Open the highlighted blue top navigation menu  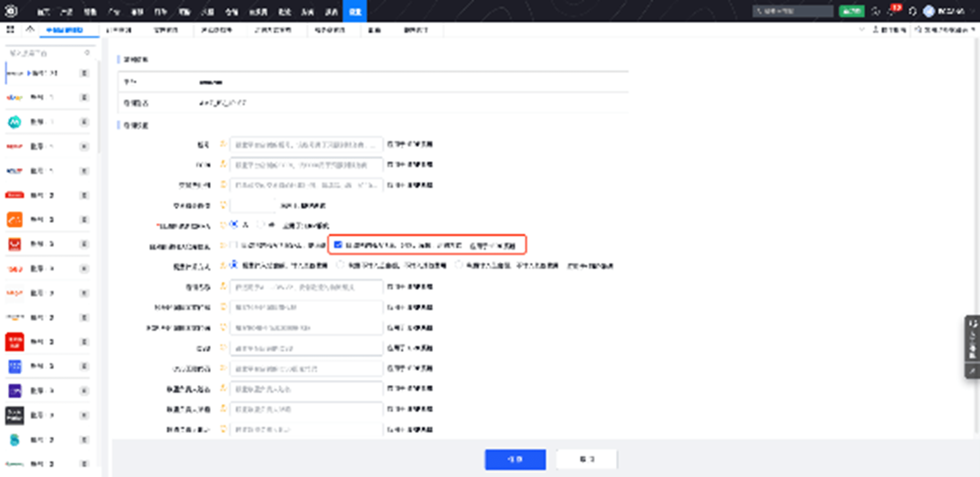354,11
